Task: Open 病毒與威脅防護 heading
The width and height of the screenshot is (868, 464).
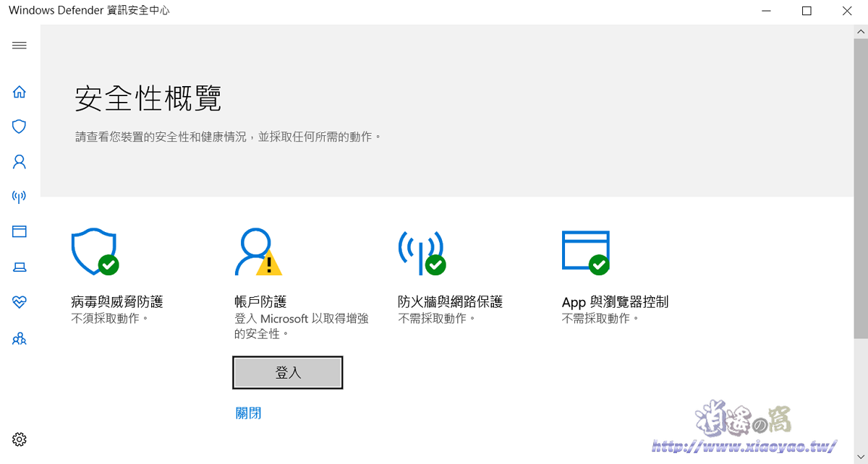Action: (x=117, y=301)
